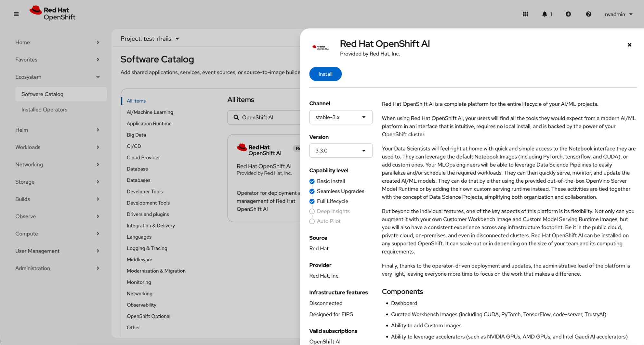This screenshot has height=345, width=644.
Task: Open the nvadmin user menu
Action: (x=619, y=14)
